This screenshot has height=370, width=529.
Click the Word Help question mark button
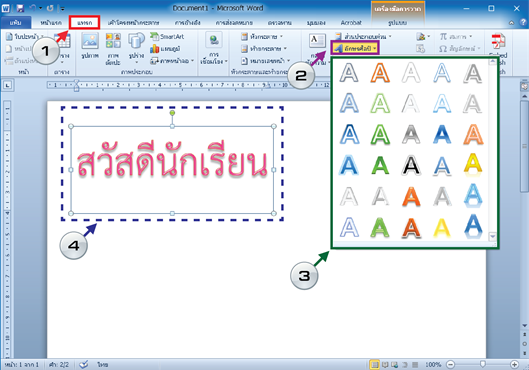tap(523, 22)
